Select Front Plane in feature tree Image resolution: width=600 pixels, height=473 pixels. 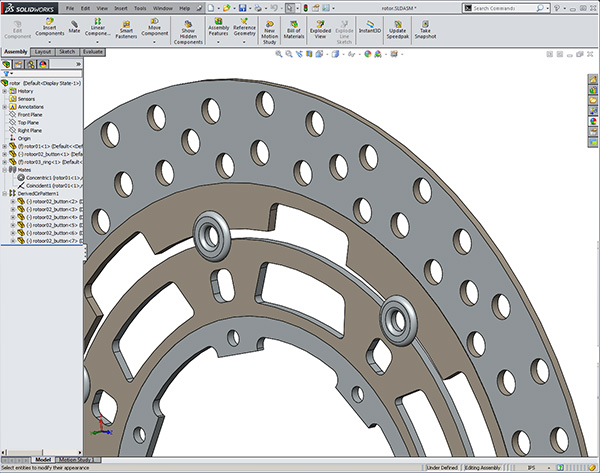26,115
